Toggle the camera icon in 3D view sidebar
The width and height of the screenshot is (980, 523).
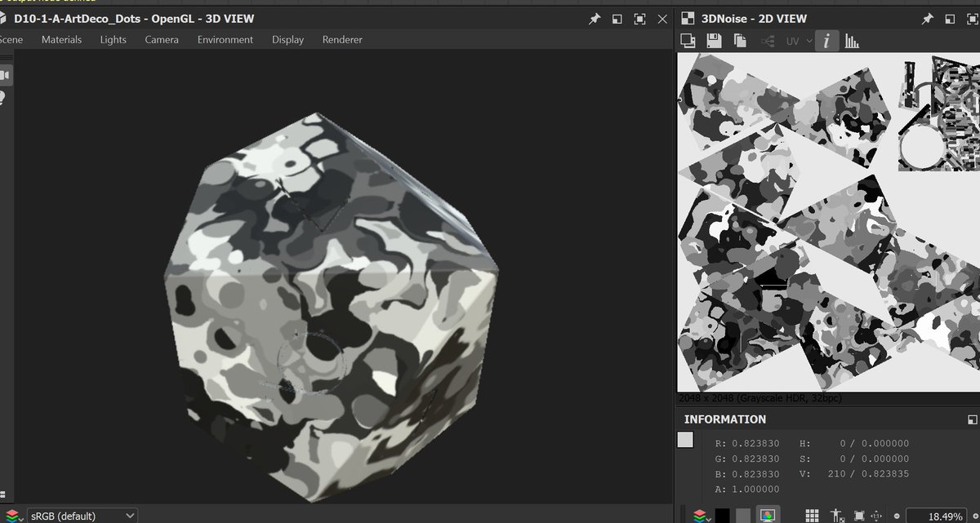[x=5, y=75]
